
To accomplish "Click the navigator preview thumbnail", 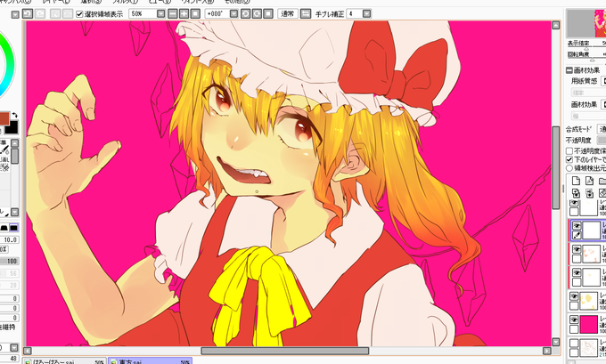I will 586,23.
